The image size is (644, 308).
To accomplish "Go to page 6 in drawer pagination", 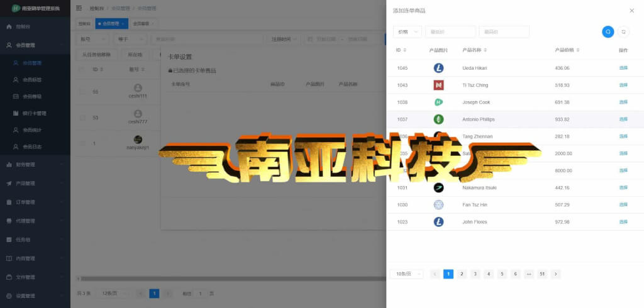I will point(516,274).
